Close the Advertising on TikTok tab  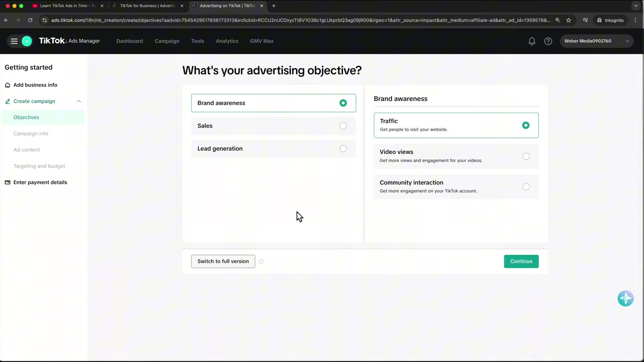[x=262, y=6]
